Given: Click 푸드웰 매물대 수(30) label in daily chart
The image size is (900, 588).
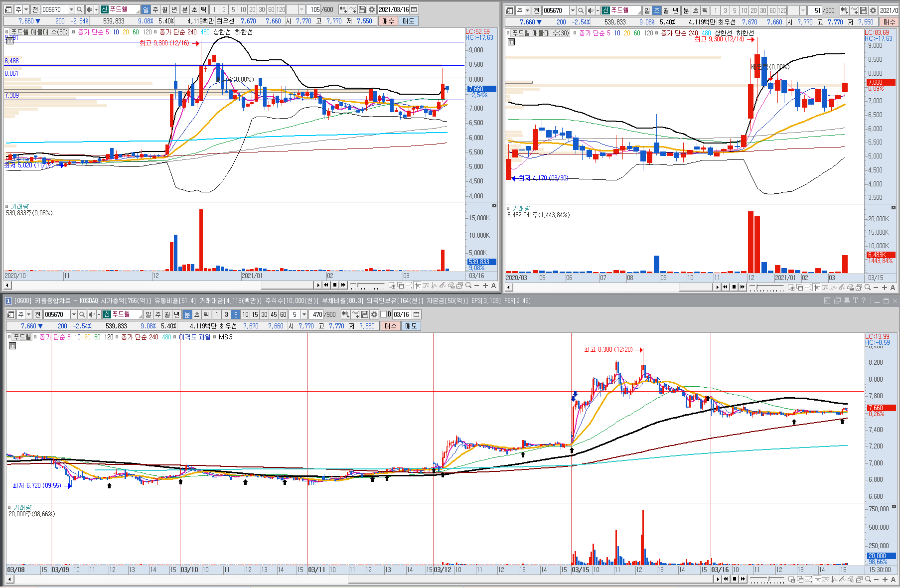Looking at the screenshot, I should coord(39,32).
